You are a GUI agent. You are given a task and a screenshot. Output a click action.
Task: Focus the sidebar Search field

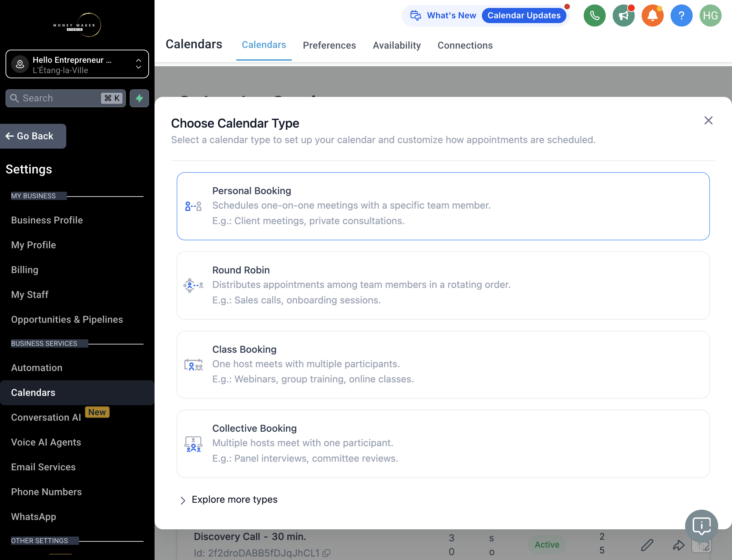(x=66, y=98)
